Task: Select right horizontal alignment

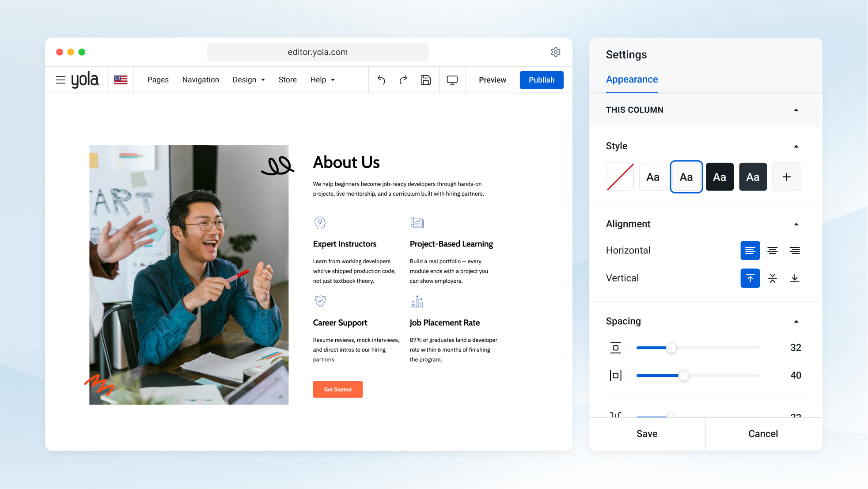Action: coord(795,250)
